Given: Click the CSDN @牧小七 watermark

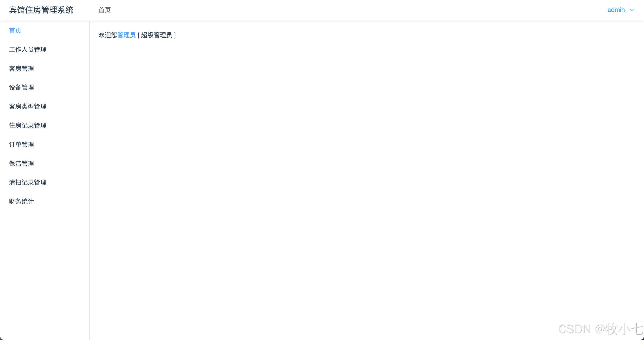Looking at the screenshot, I should (x=600, y=329).
